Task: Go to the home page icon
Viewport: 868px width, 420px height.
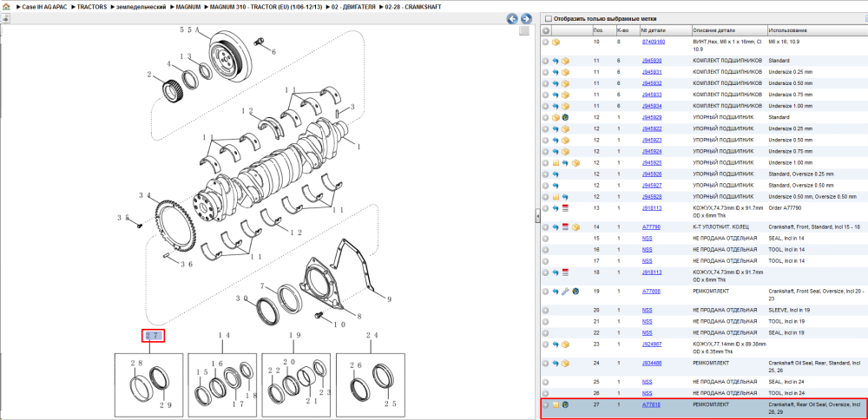Action: click(x=7, y=7)
